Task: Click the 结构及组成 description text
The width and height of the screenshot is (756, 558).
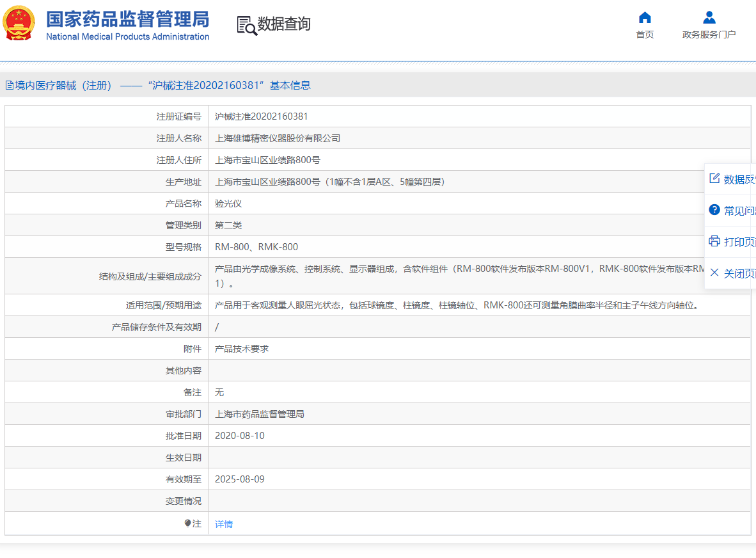Action: 459,276
